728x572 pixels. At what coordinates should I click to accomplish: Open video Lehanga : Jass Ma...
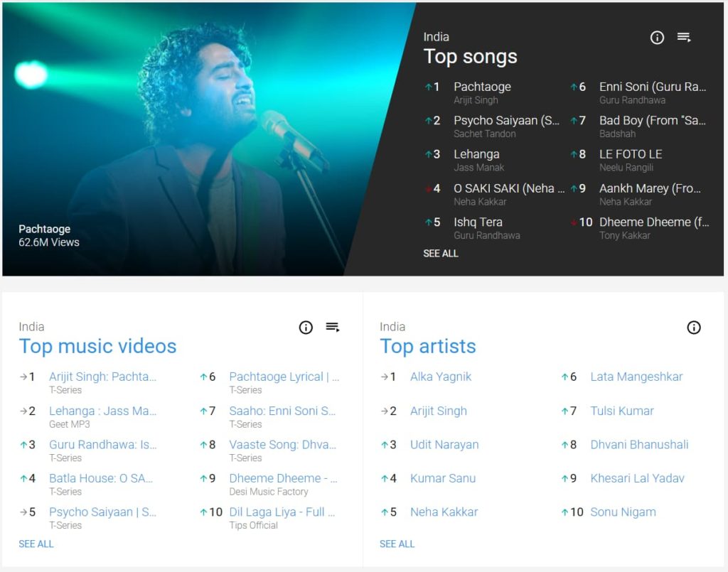click(102, 411)
